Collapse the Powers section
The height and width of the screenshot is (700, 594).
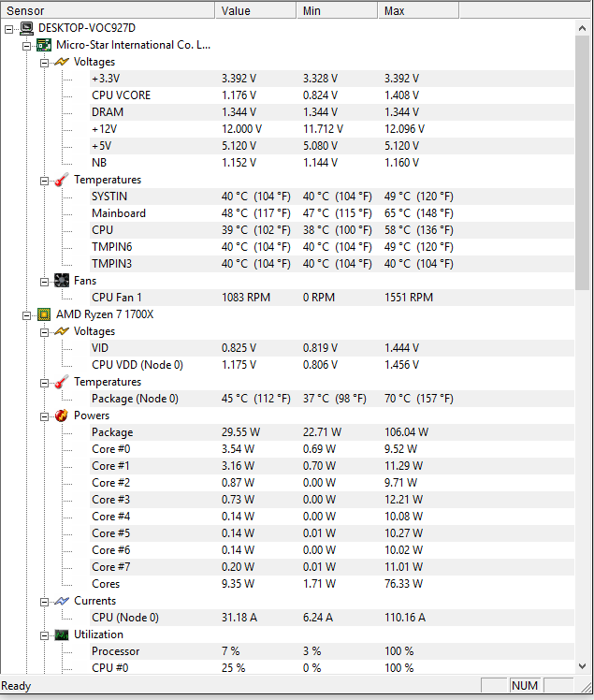pyautogui.click(x=44, y=417)
